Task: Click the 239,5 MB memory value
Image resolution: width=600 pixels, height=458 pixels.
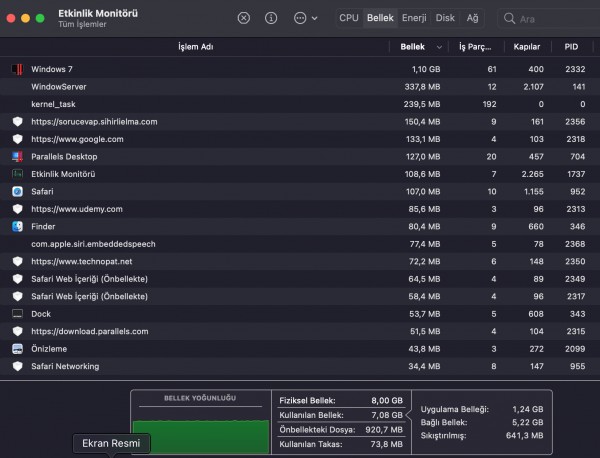Action: [422, 104]
